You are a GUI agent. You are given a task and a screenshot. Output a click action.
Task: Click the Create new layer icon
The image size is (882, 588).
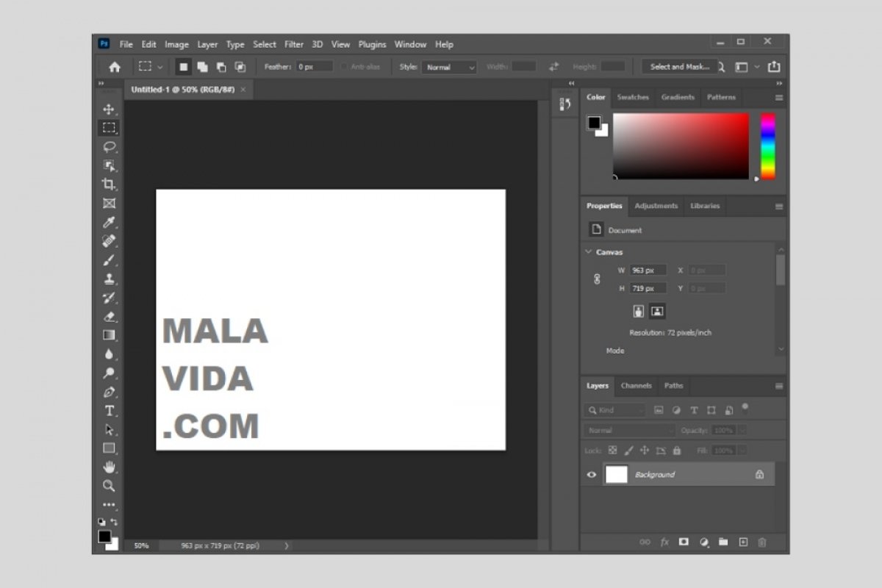pyautogui.click(x=743, y=542)
